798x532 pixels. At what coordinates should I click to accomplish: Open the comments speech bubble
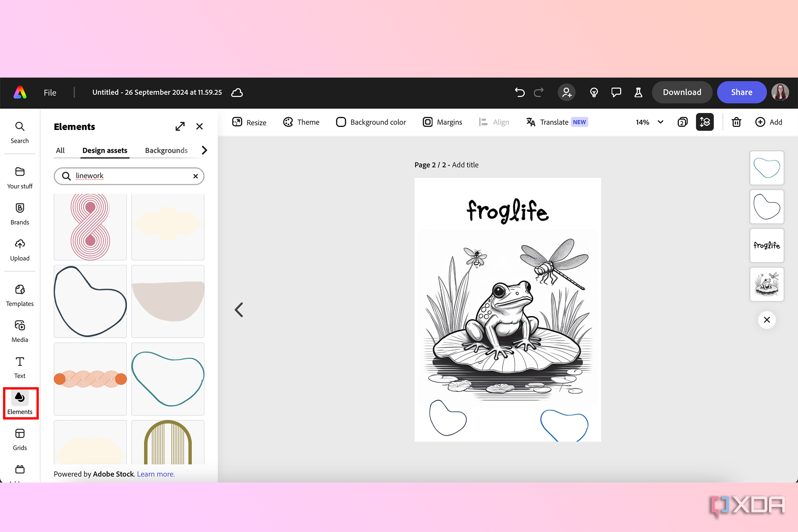(616, 92)
